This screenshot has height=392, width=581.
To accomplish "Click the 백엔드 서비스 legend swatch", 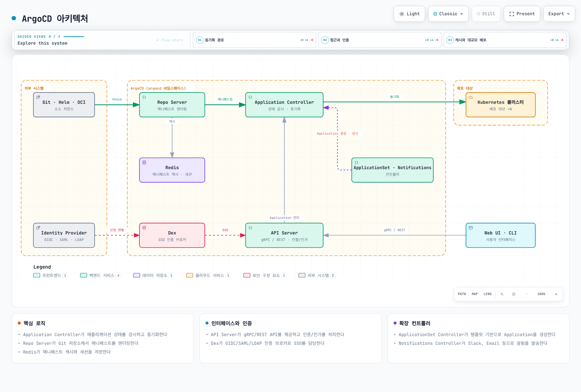I will (x=84, y=275).
